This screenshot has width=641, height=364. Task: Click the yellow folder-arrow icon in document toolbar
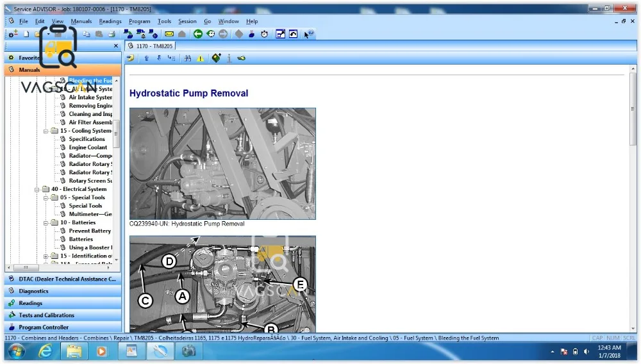130,58
